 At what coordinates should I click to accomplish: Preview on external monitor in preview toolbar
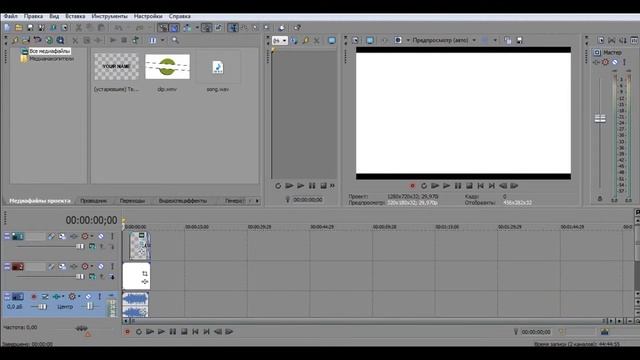(x=370, y=40)
